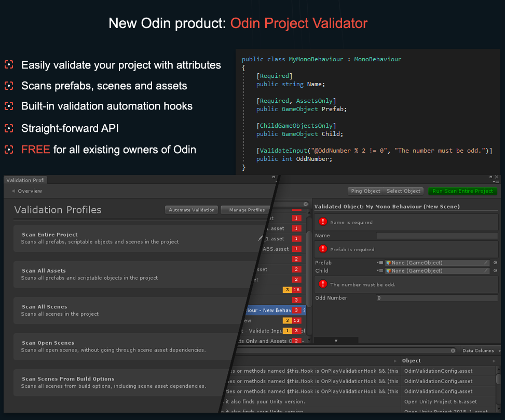The width and height of the screenshot is (505, 420).
Task: Select the "Only and Assets" result row
Action: click(271, 341)
